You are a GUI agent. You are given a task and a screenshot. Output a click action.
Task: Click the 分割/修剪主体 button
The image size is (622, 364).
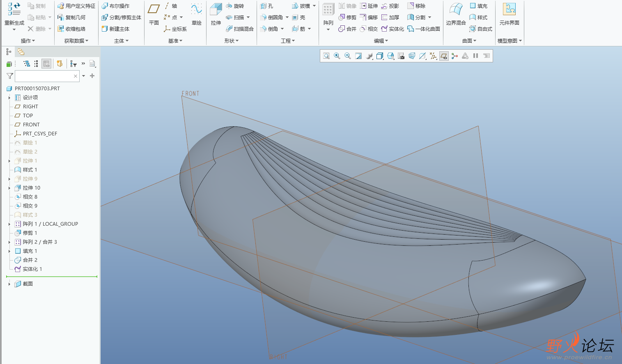click(x=121, y=18)
